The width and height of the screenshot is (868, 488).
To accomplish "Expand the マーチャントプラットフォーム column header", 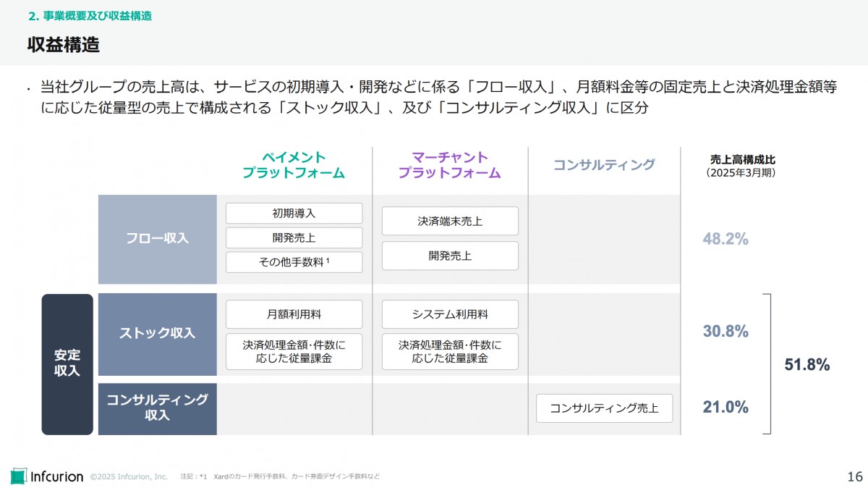I will (x=449, y=164).
